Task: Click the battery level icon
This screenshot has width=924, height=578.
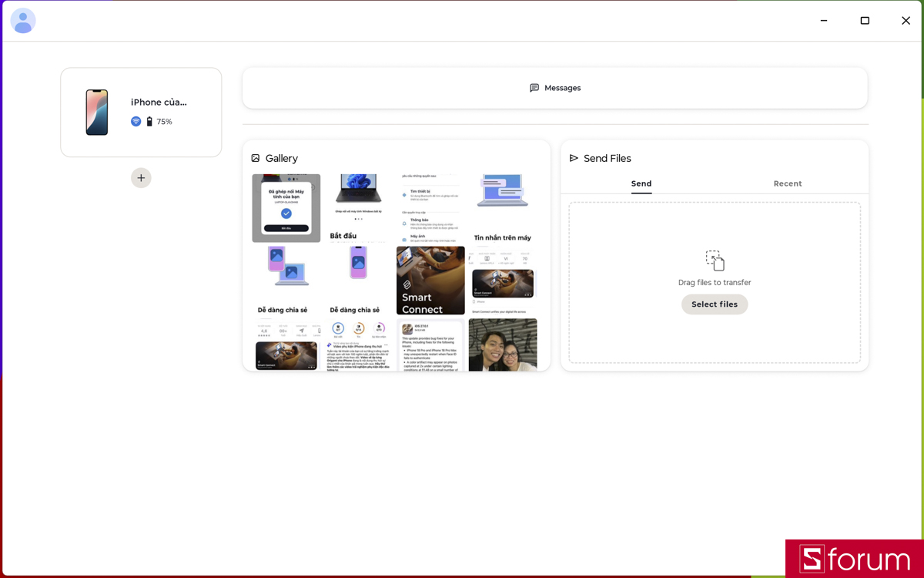Action: [149, 122]
